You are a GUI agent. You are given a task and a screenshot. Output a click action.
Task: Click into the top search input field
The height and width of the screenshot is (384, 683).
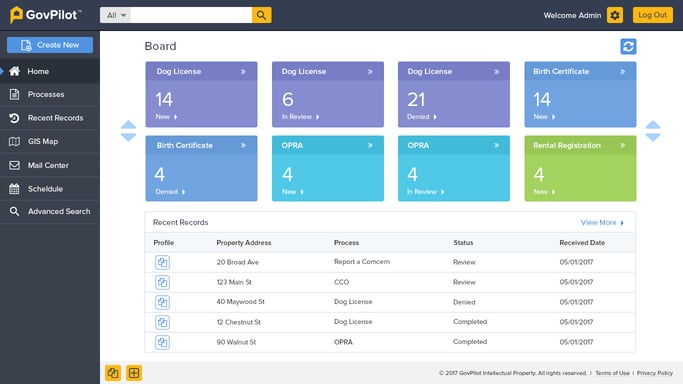click(191, 15)
